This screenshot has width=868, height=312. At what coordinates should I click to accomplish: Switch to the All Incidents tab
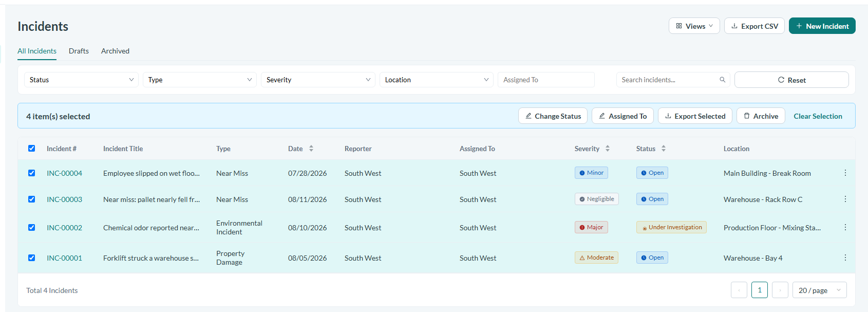[37, 51]
